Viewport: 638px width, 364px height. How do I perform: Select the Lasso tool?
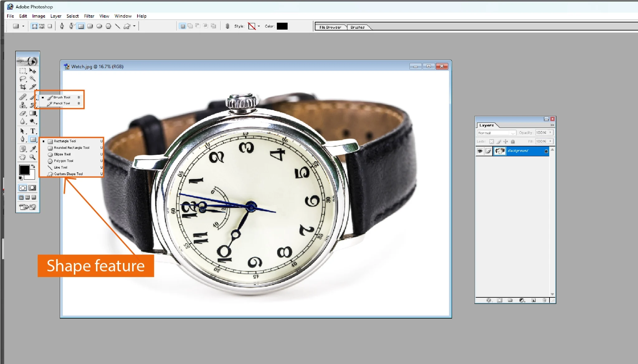(x=23, y=79)
